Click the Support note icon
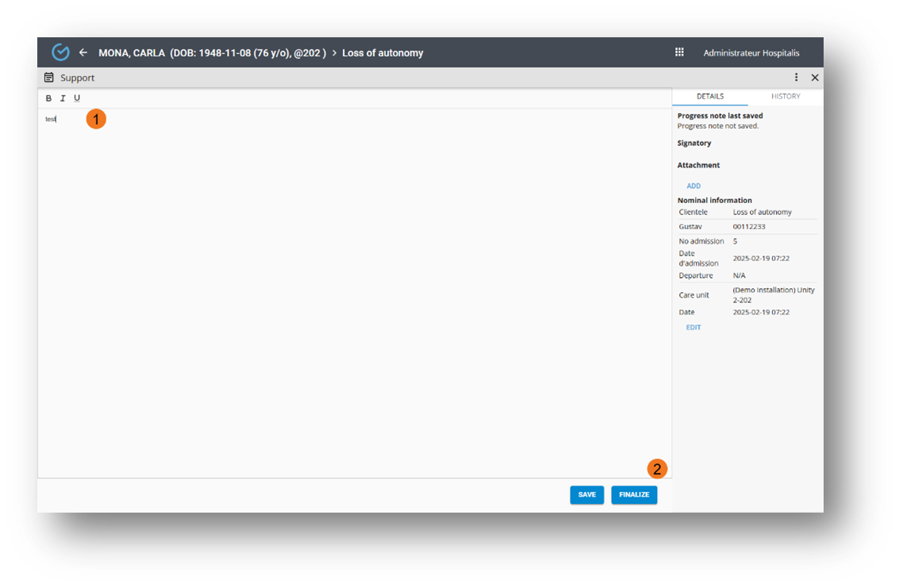Screen dimensions: 899x588 (49, 78)
